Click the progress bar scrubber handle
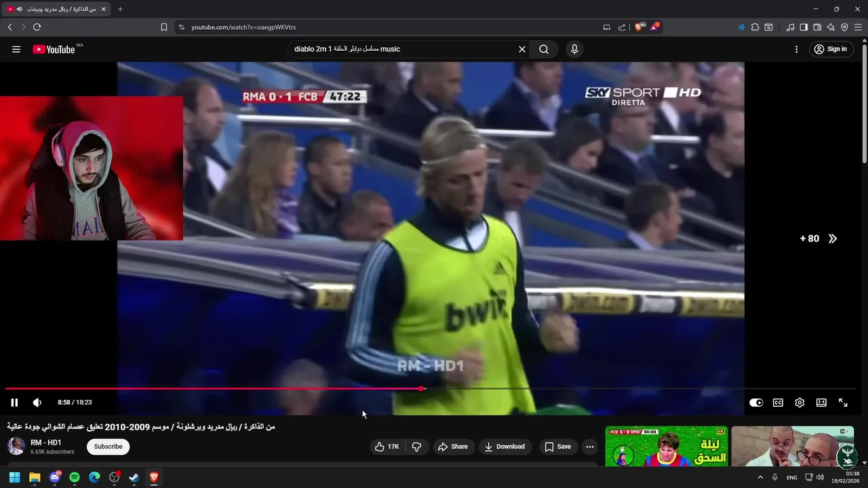 (x=422, y=388)
